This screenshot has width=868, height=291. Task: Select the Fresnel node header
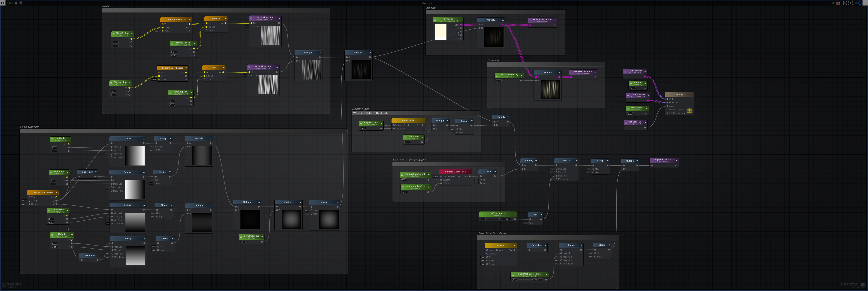pos(500,245)
